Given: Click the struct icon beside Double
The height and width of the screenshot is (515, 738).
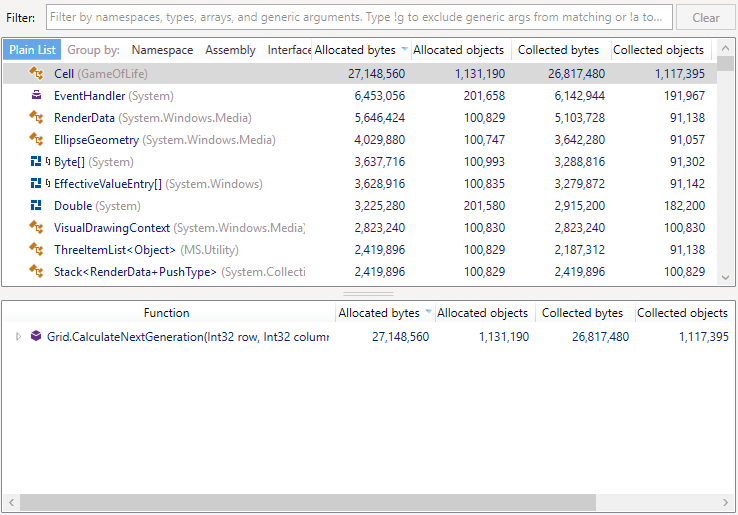Looking at the screenshot, I should click(36, 206).
